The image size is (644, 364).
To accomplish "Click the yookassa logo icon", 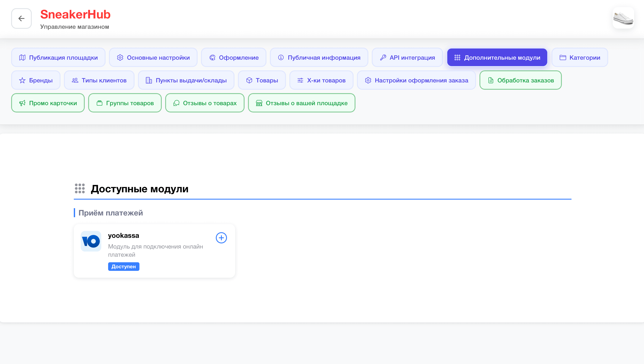I will pos(91,241).
